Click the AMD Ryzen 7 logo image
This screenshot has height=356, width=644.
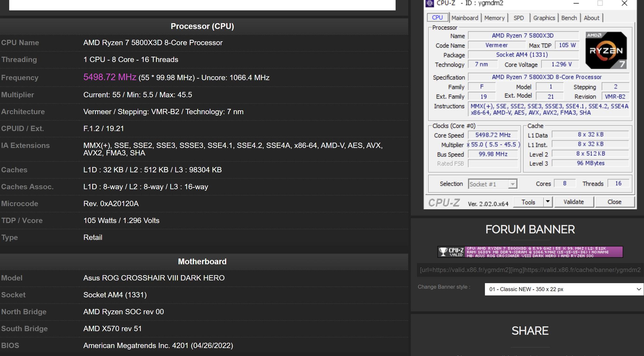pos(606,50)
